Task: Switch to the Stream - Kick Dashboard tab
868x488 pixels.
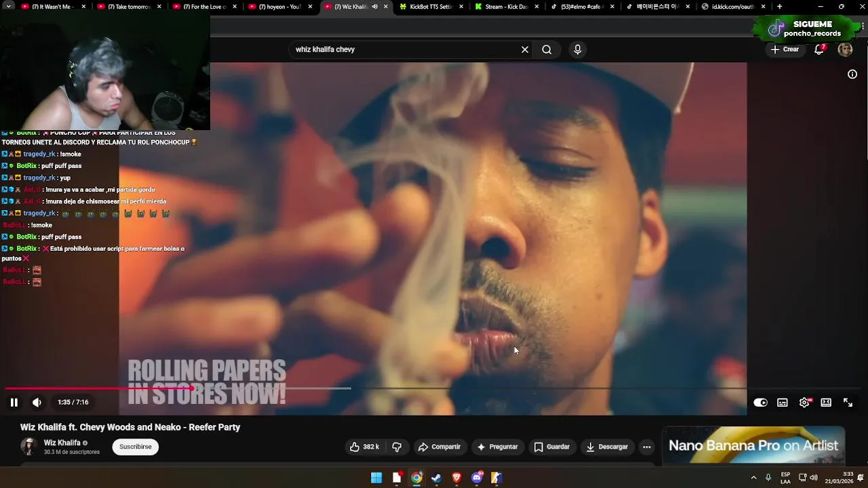Action: (505, 7)
